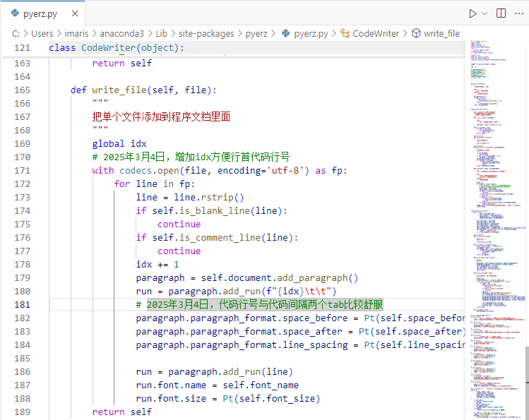Click if self.is_blank_line(line) statement
The image size is (529, 420).
(x=212, y=210)
